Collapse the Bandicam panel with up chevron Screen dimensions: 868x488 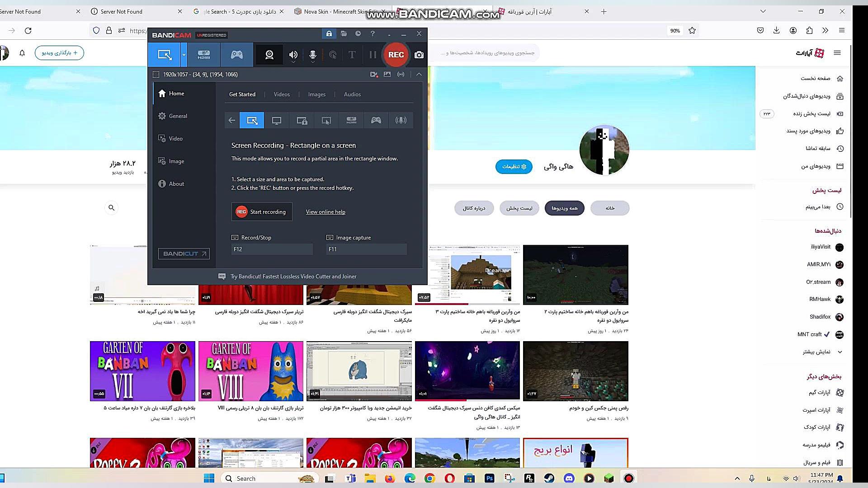pyautogui.click(x=419, y=74)
